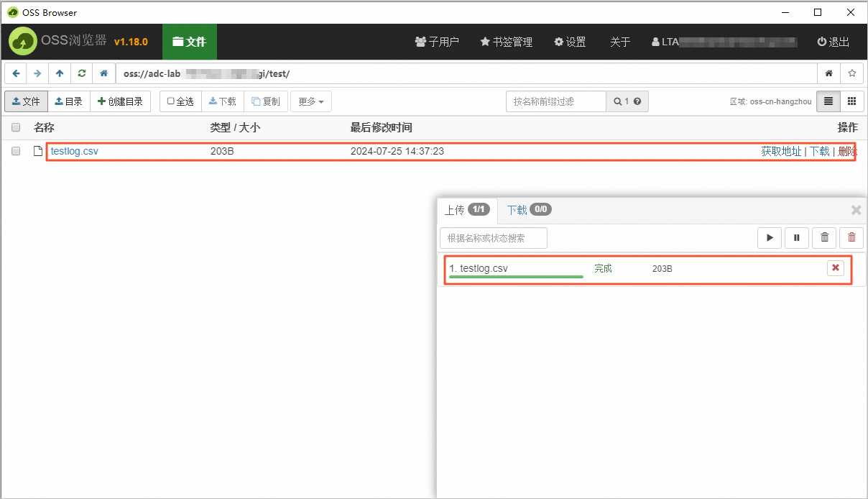Switch to the 上传 upload tab
868x499 pixels.
(x=467, y=210)
